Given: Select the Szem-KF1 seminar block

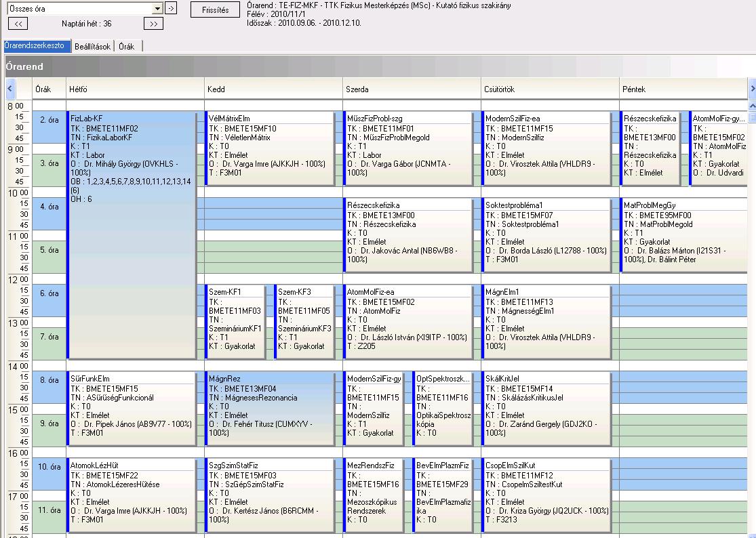Looking at the screenshot, I should click(236, 323).
